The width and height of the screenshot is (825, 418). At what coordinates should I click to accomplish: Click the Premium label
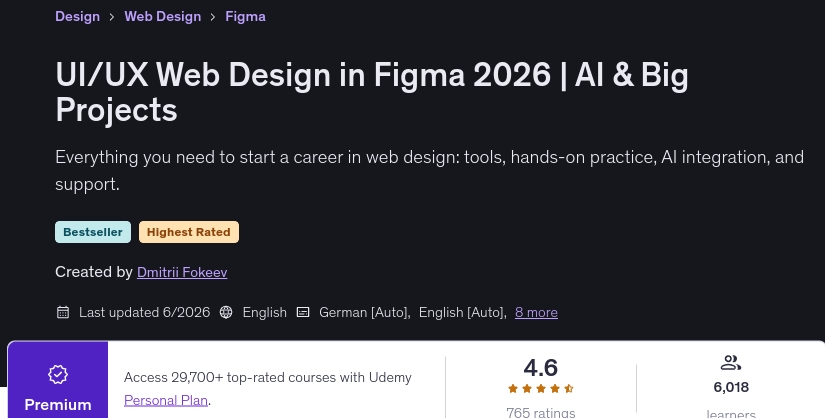[x=58, y=405]
